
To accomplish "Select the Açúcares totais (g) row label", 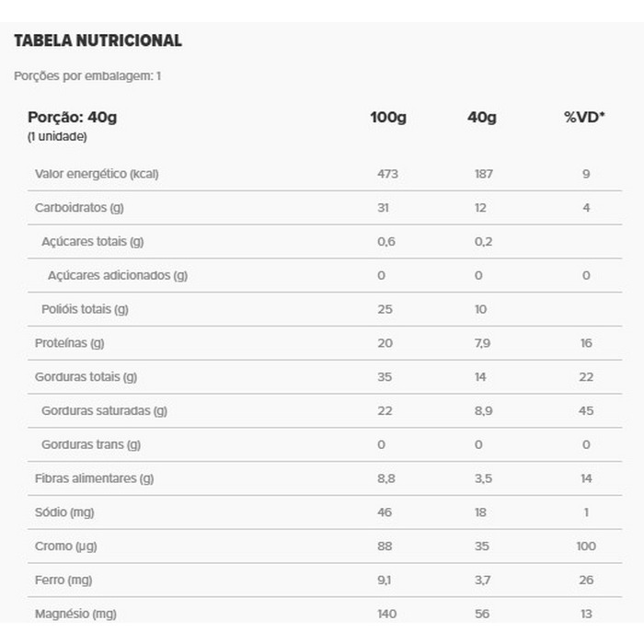I will tap(93, 242).
